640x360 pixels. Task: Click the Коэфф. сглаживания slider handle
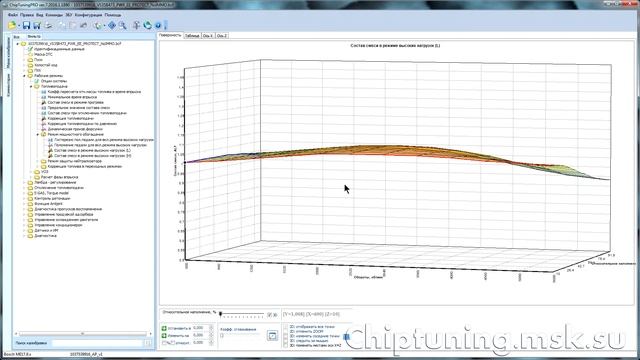coord(222,336)
